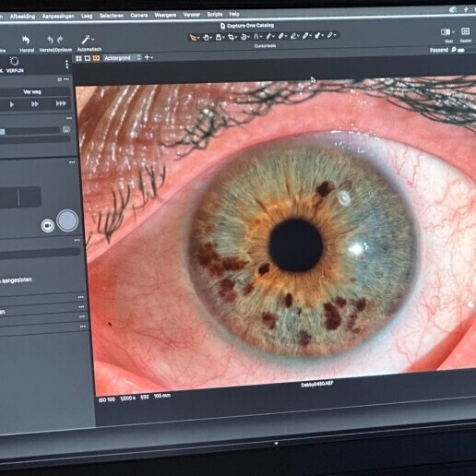Click the Passend zoom fit button
This screenshot has width=476, height=476.
click(439, 50)
